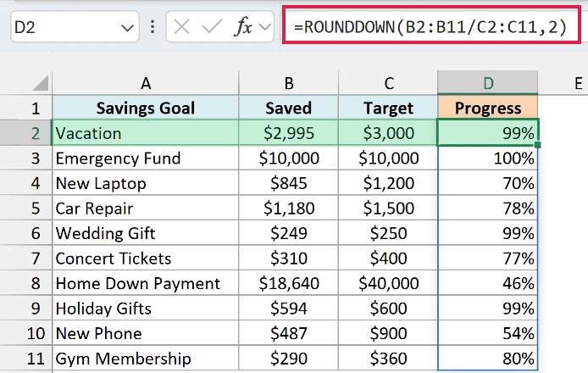
Task: Click the $40,000 target cell
Action: 388,283
